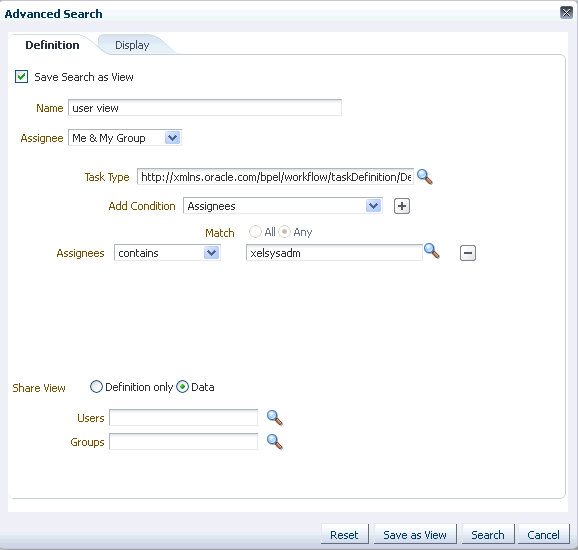Image resolution: width=578 pixels, height=550 pixels.
Task: Open Task Type search magnifier icon
Action: click(425, 177)
